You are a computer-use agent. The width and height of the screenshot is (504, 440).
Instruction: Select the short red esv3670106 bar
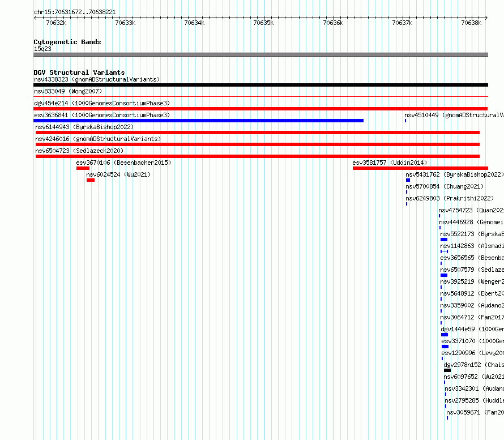click(x=83, y=168)
